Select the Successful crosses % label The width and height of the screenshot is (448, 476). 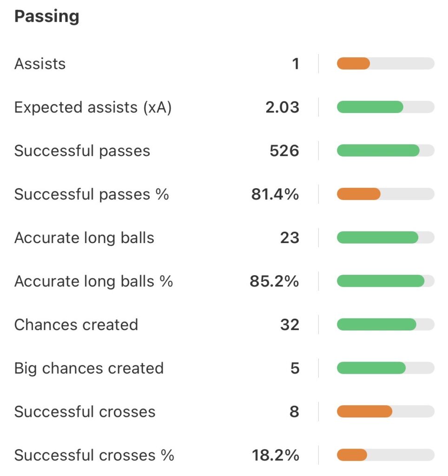tap(94, 455)
